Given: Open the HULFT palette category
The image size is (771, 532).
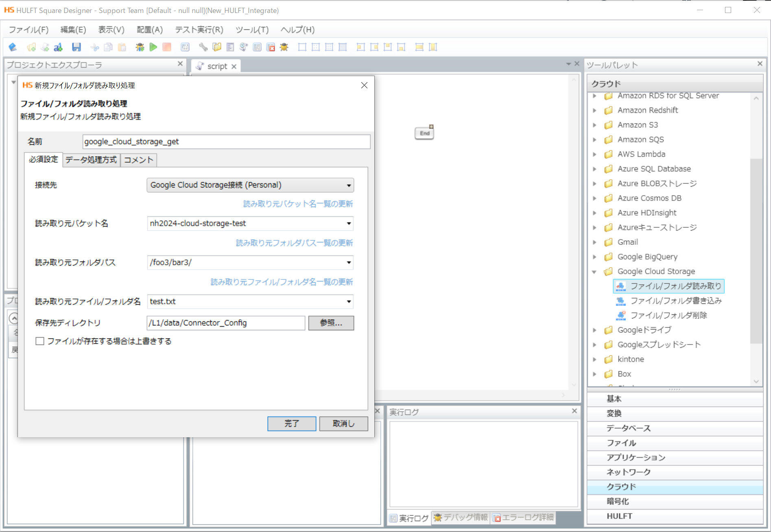Looking at the screenshot, I should (x=675, y=516).
